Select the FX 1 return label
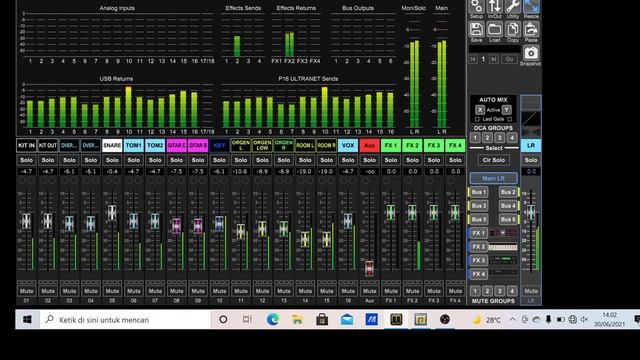Screen dimensions: 640x360 [391, 145]
